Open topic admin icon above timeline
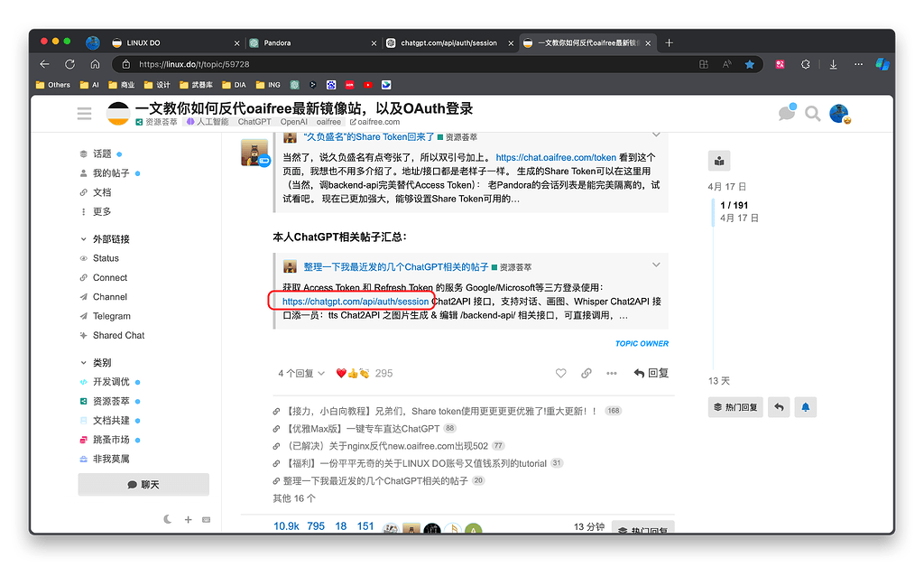924x567 pixels. tap(719, 161)
